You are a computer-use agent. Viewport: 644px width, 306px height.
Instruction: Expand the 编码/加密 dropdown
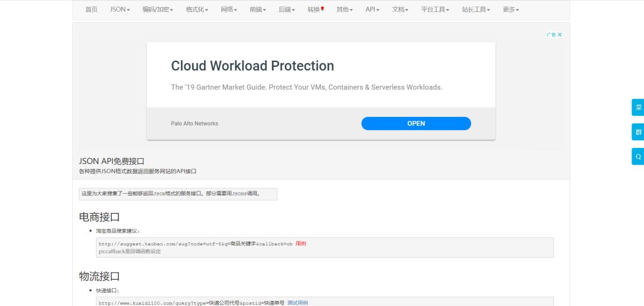coord(157,10)
